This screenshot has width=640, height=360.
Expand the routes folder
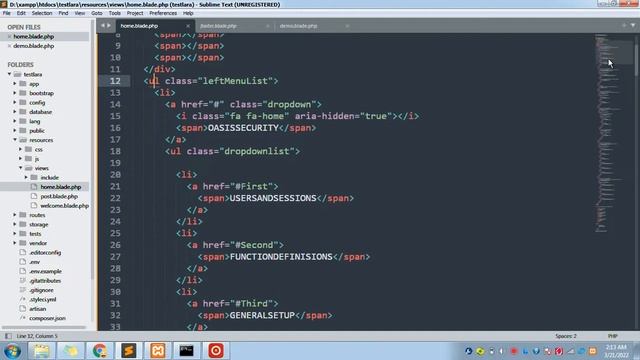15,215
